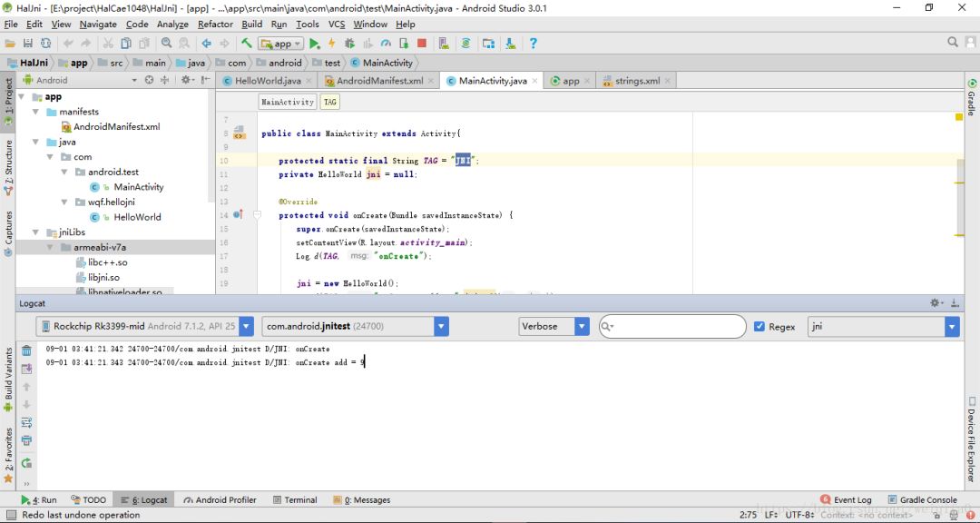Apply changes with the lightning bolt icon

pyautogui.click(x=332, y=44)
